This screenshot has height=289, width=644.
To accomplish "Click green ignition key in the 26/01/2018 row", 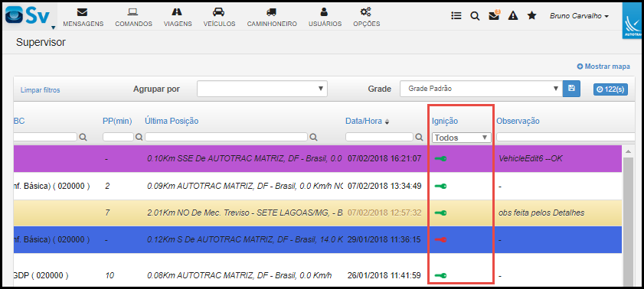I will coord(441,275).
